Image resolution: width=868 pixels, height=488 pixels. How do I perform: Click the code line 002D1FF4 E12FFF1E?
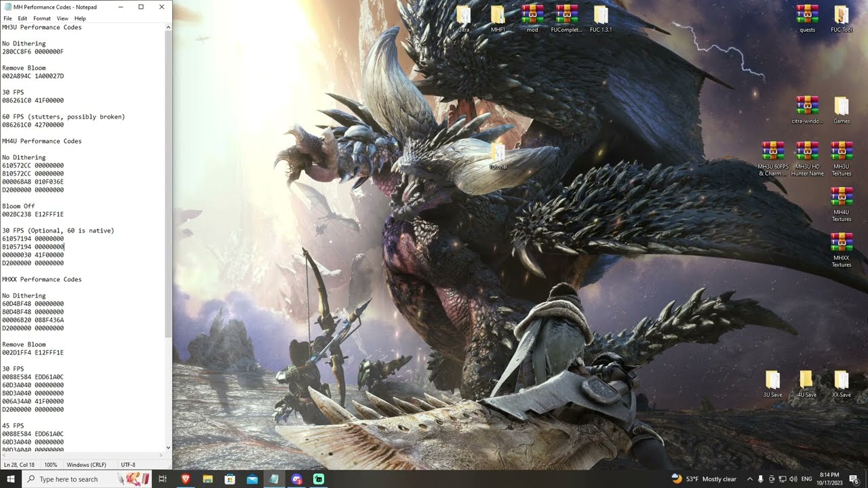[33, 352]
